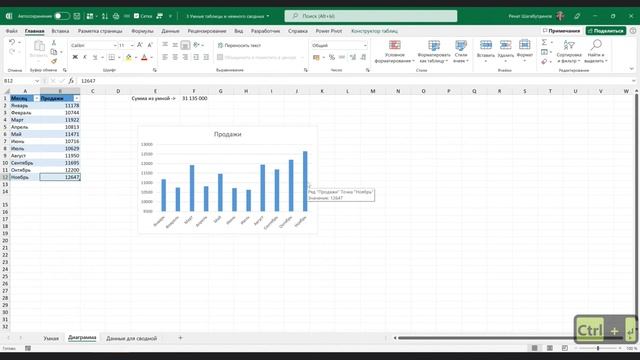Click the Print icon in the quick access toolbar
The height and width of the screenshot is (360, 640).
pyautogui.click(x=116, y=16)
